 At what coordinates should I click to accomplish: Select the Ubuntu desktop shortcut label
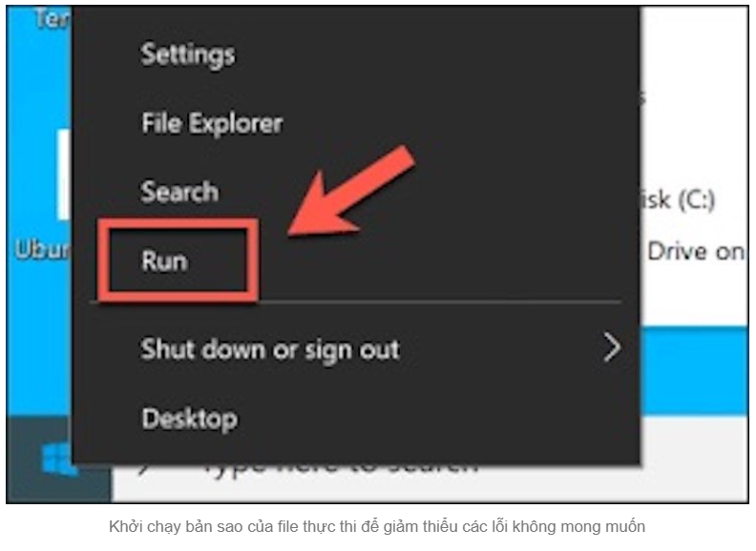[42, 249]
